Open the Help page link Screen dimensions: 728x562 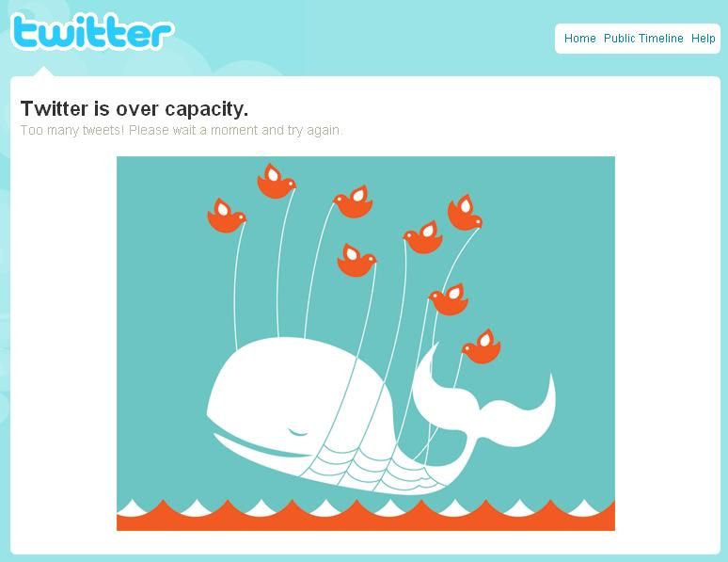703,39
